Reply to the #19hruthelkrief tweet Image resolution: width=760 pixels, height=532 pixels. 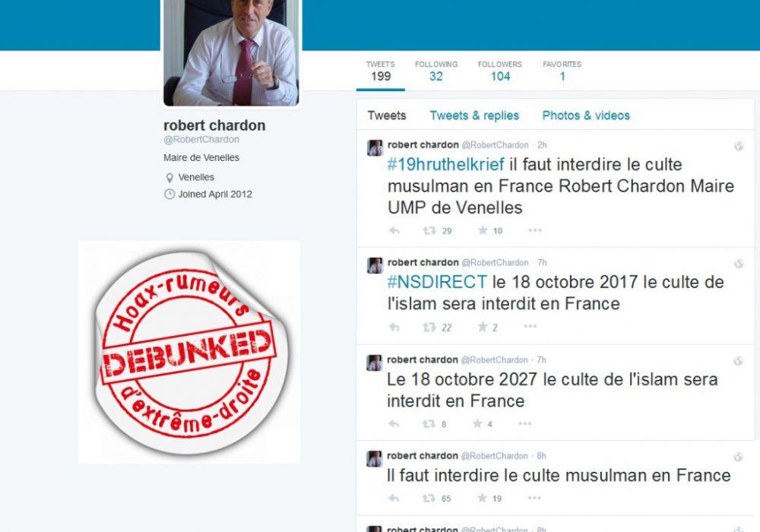pos(394,230)
